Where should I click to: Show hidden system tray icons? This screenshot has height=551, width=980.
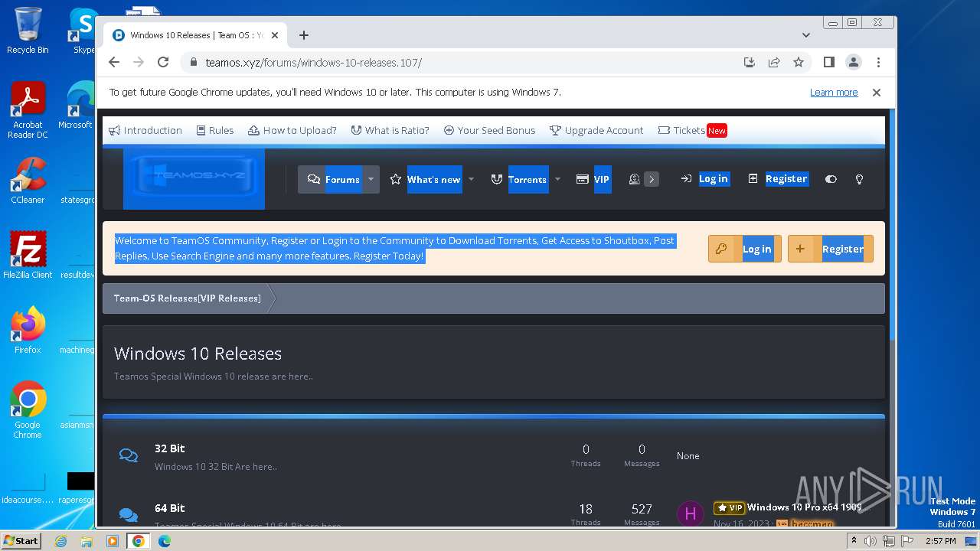point(854,541)
